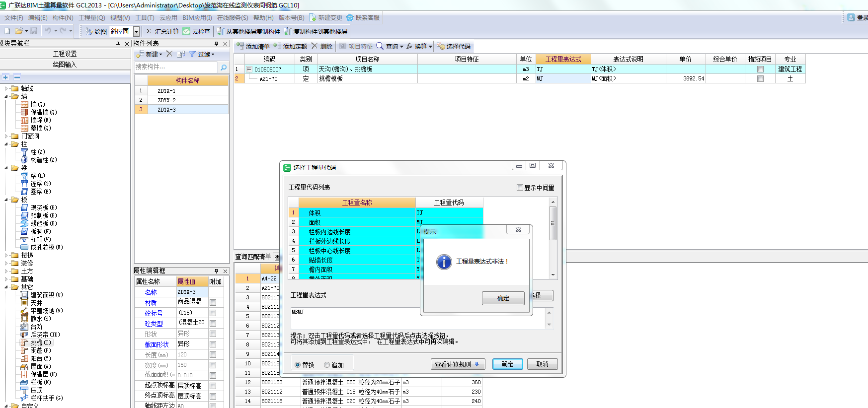This screenshot has width=868, height=408.
Task: Open the 构件(N) menu
Action: [x=63, y=17]
